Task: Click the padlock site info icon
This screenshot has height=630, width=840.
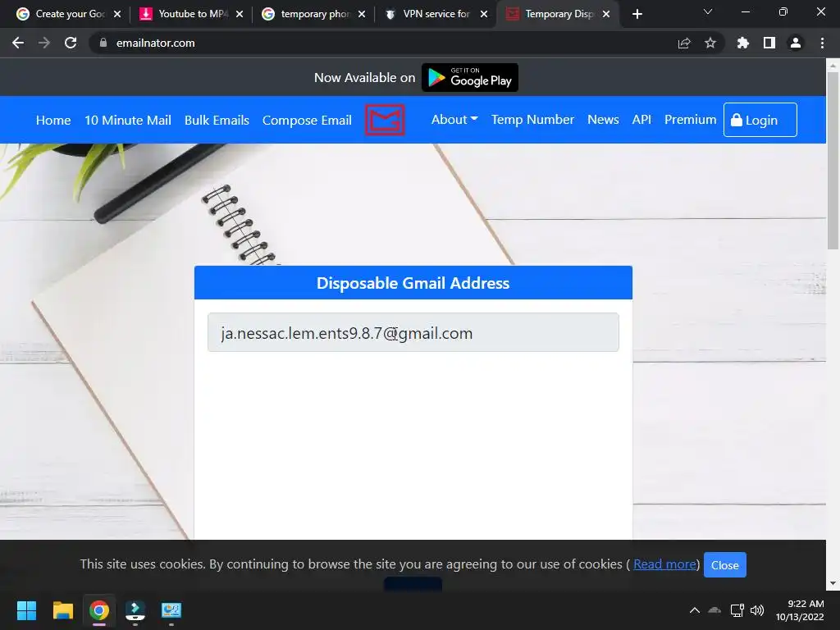Action: tap(103, 43)
